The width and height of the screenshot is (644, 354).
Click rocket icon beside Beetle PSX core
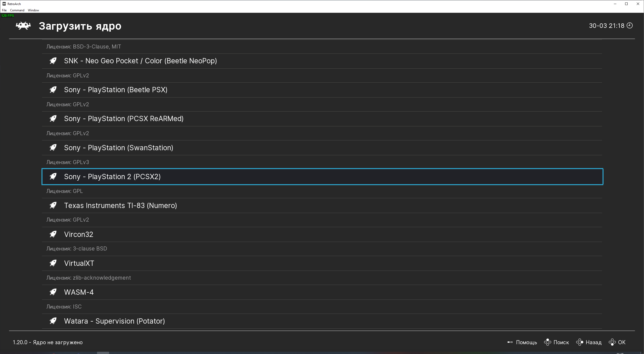tap(53, 90)
